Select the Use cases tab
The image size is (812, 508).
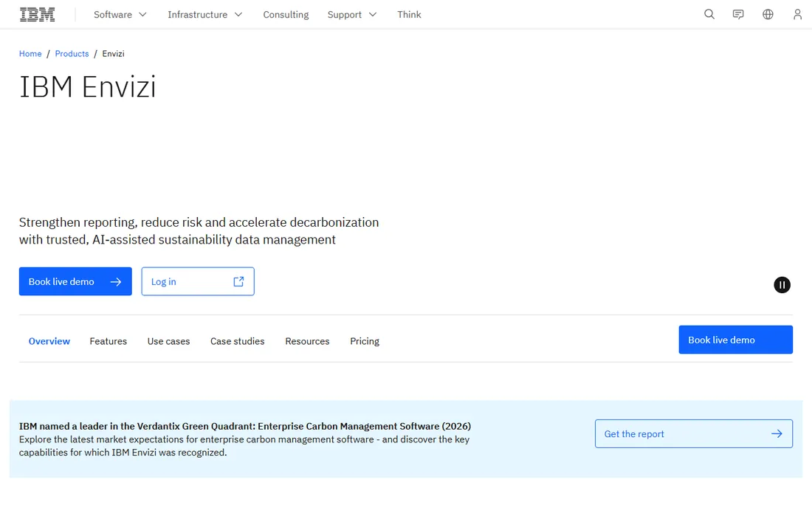click(x=168, y=341)
